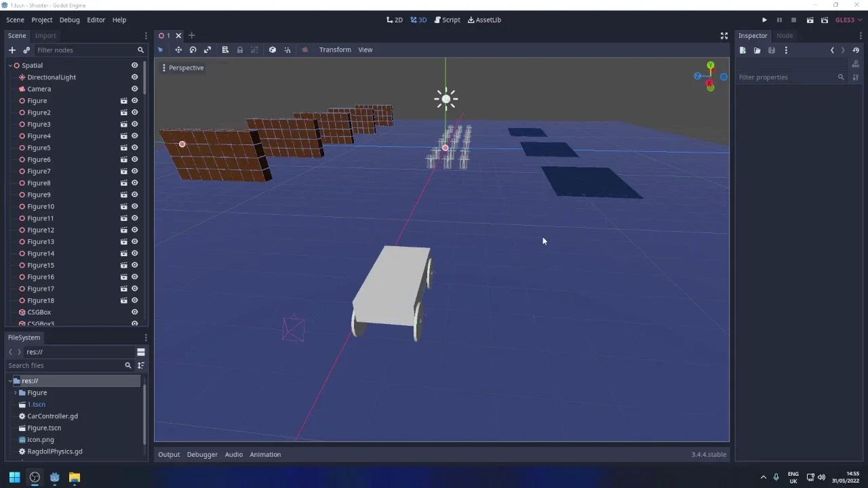
Task: Toggle use local space cube icon
Action: [x=273, y=49]
